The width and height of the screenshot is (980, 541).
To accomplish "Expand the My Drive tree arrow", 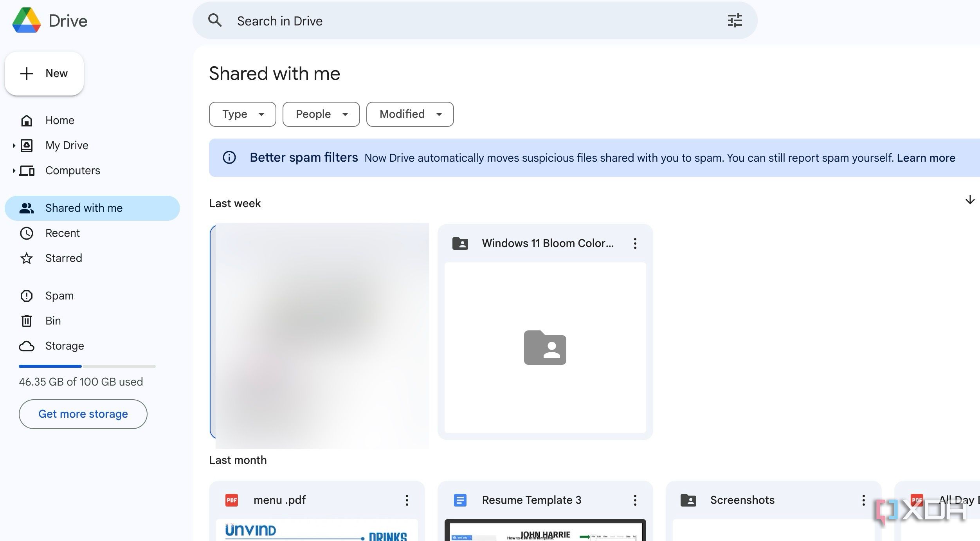I will tap(14, 146).
